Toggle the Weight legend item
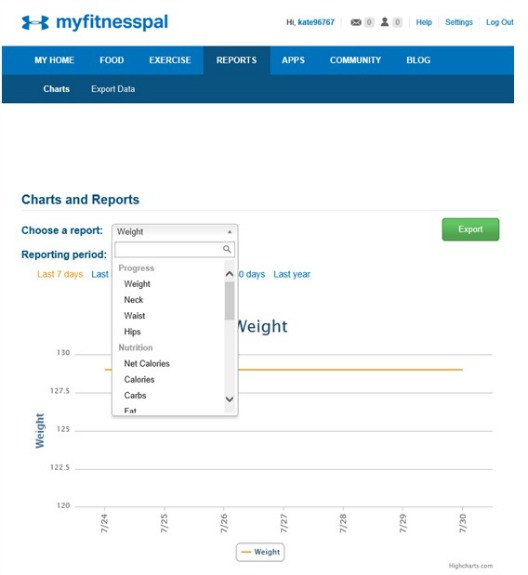The width and height of the screenshot is (528, 575). 260,552
